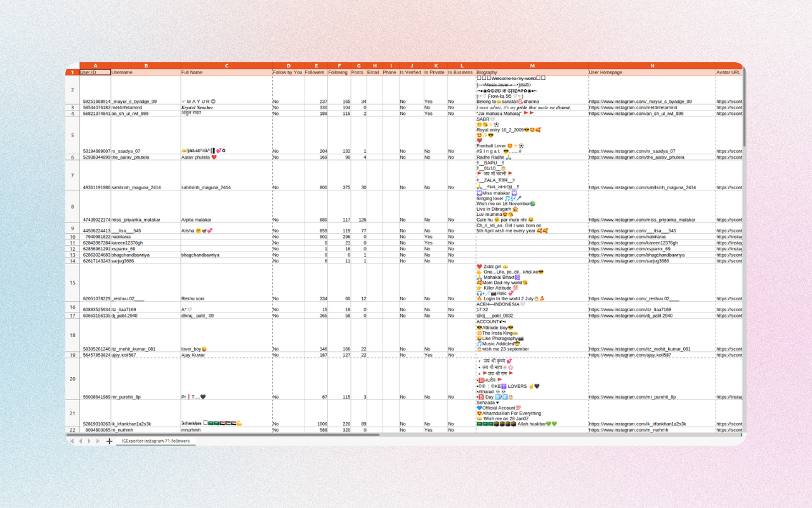
Task: Click the 'Full Name' header cell
Action: click(x=226, y=72)
